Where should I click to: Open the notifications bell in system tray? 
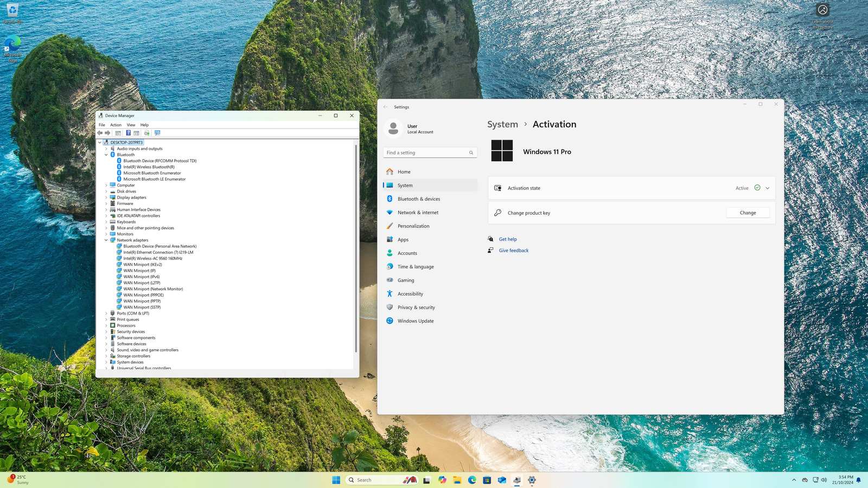pos(858,480)
